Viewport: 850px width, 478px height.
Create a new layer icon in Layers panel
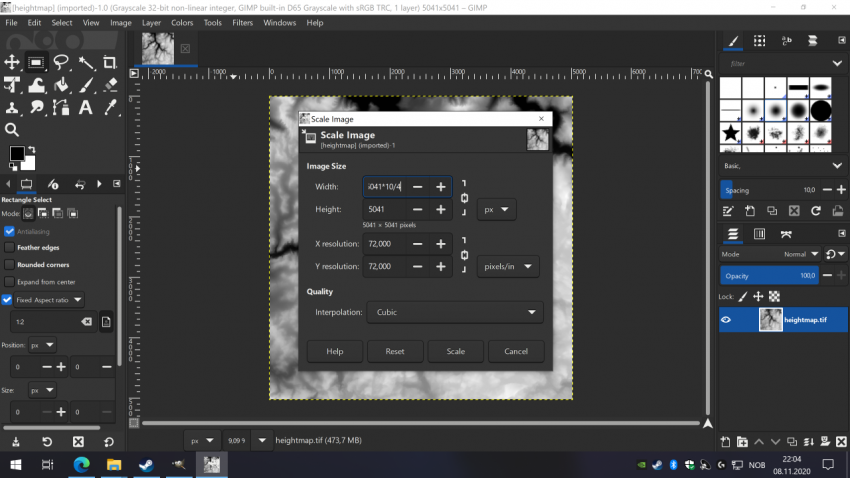pos(725,442)
